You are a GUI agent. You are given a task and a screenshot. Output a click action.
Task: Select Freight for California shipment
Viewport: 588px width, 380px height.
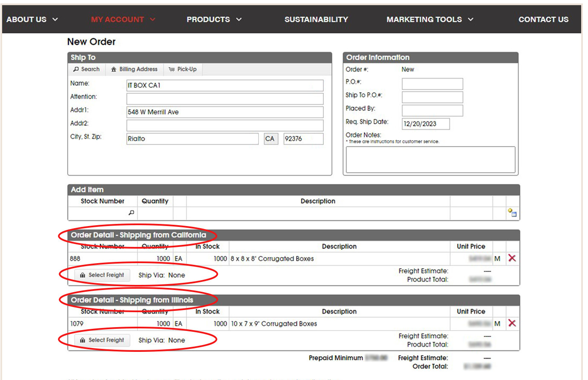102,275
